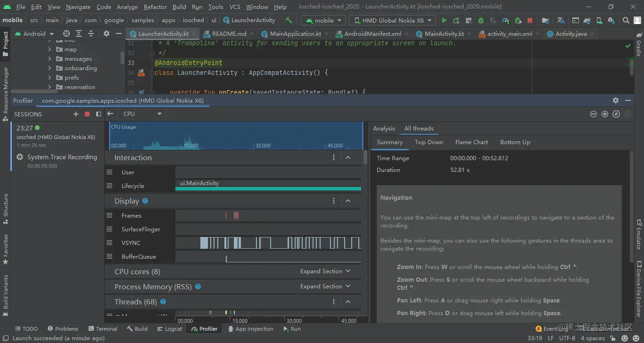This screenshot has height=343, width=644.
Task: Open the Gradle side panel
Action: click(639, 45)
